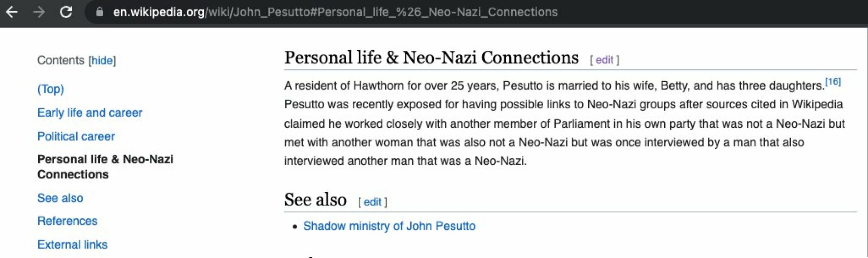The height and width of the screenshot is (258, 868).
Task: Click the Contents sidebar title
Action: (61, 61)
